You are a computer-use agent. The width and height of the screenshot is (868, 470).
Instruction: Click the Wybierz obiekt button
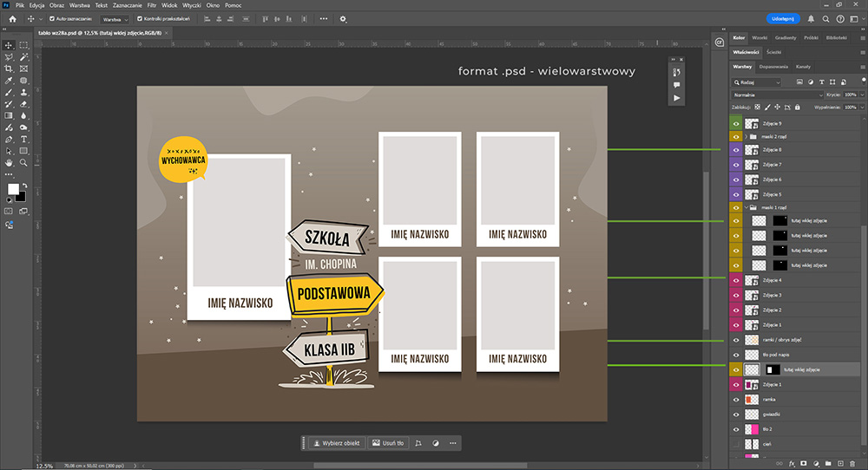coord(337,443)
